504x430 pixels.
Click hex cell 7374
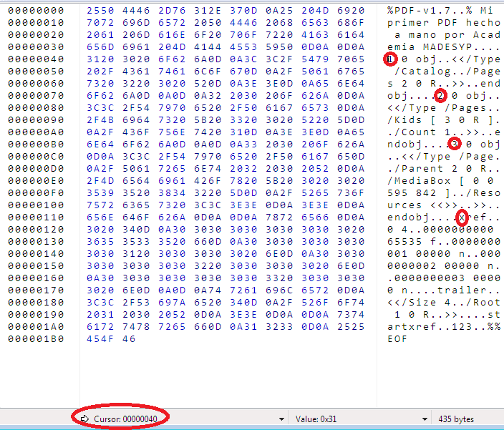tap(351, 315)
